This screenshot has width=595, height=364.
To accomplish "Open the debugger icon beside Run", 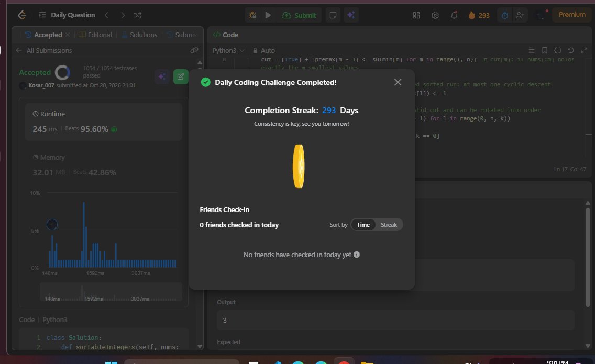I will coord(252,15).
